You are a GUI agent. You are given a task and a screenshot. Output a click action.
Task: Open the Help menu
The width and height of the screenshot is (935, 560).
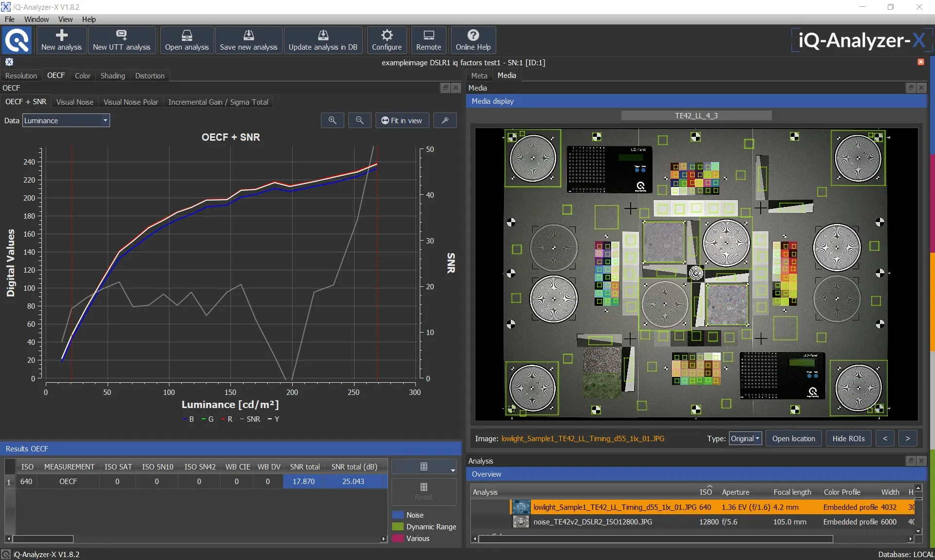pos(89,19)
